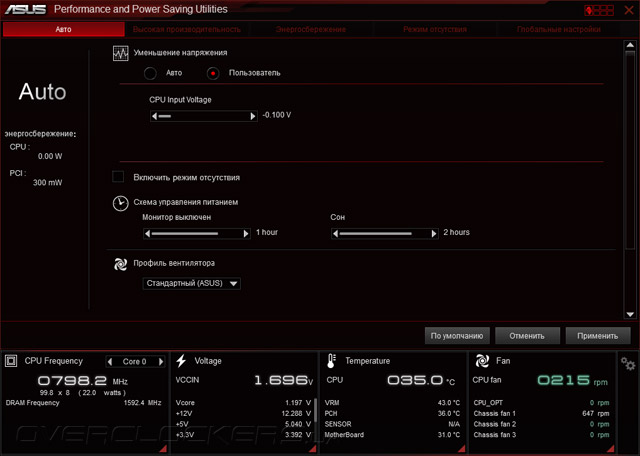Close the Performance and Power Saving window
This screenshot has width=640, height=456.
pyautogui.click(x=629, y=10)
